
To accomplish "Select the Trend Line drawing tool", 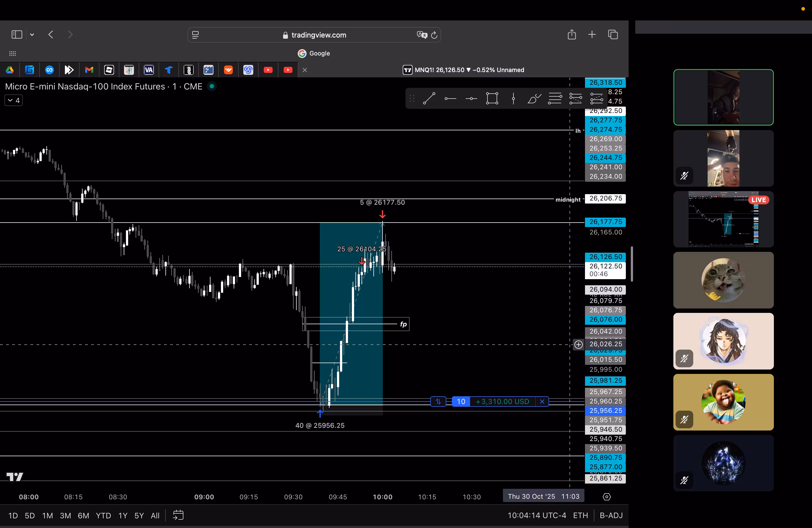I will [x=429, y=99].
